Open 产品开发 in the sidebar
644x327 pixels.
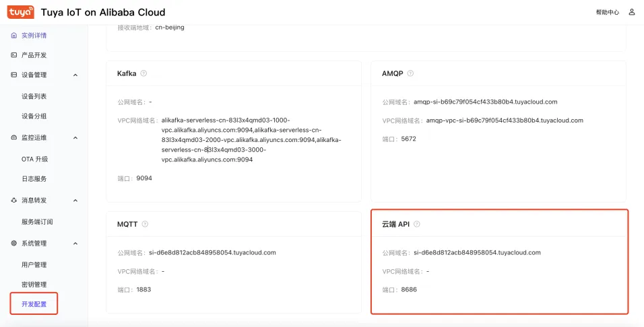34,55
